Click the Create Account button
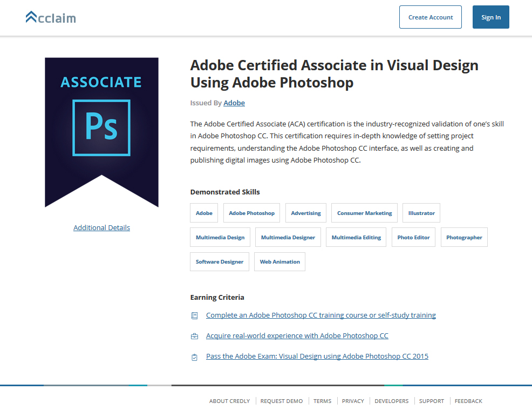Screen dimensions: 532x410 [x=430, y=17]
